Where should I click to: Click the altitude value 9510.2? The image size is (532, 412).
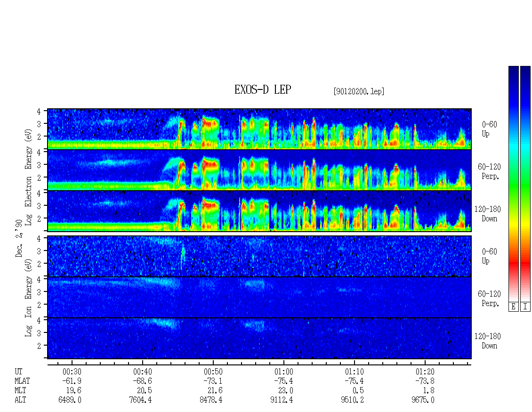tap(352, 400)
